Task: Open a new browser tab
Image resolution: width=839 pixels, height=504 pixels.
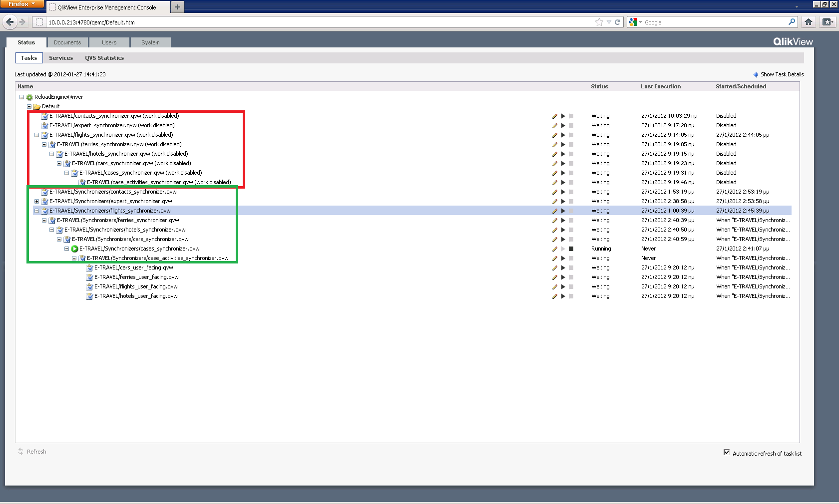Action: point(177,7)
